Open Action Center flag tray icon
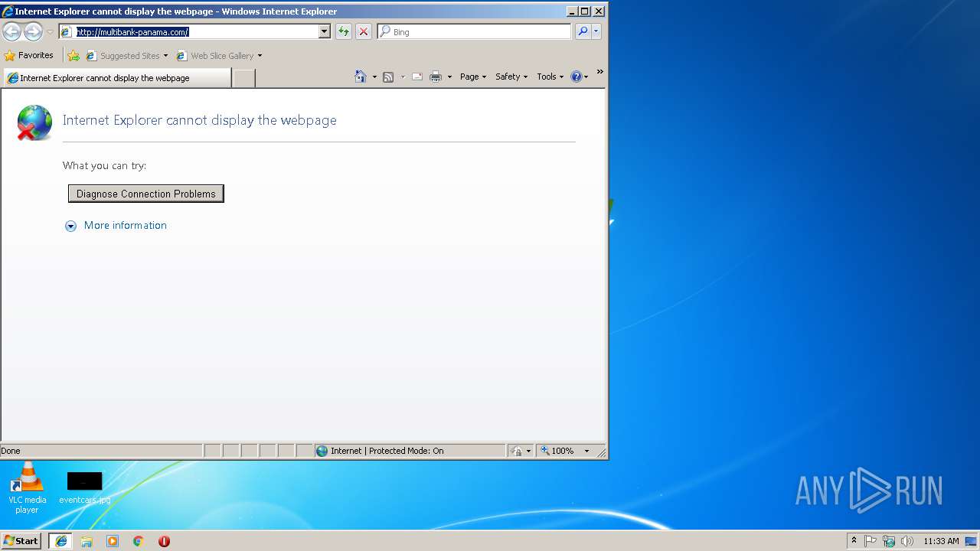 coord(871,541)
